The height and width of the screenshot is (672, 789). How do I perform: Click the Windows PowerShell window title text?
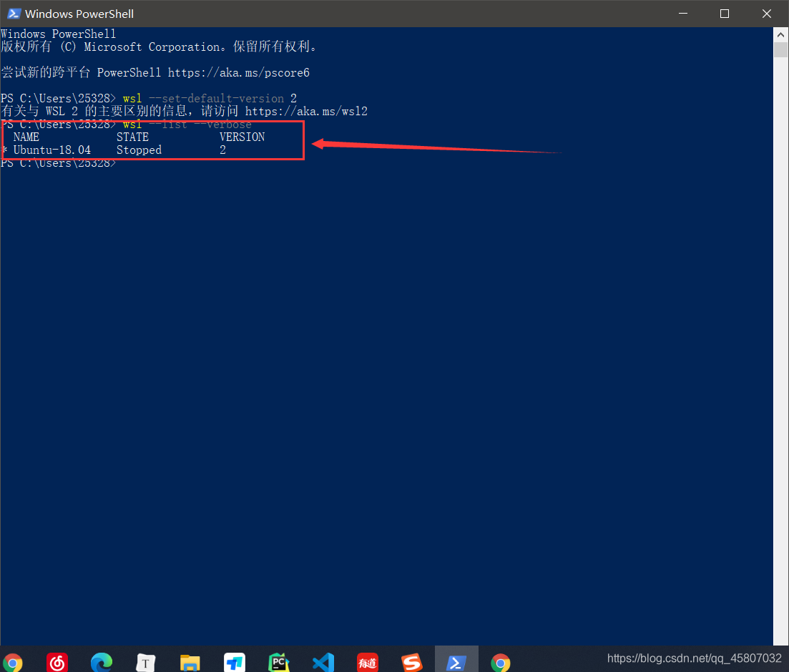pos(79,14)
